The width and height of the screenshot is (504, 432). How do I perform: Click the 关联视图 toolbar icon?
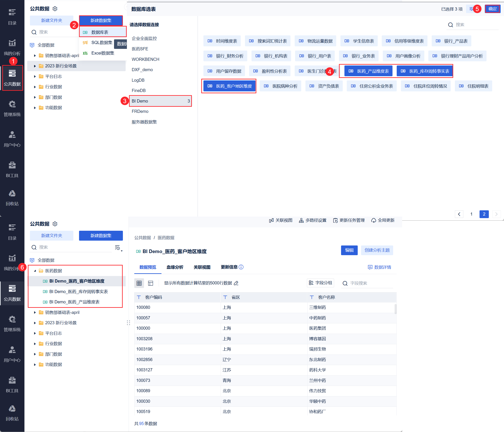(271, 220)
